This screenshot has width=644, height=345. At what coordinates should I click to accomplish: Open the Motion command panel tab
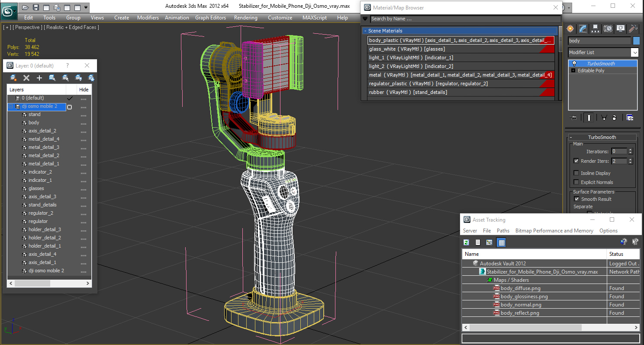pyautogui.click(x=608, y=29)
